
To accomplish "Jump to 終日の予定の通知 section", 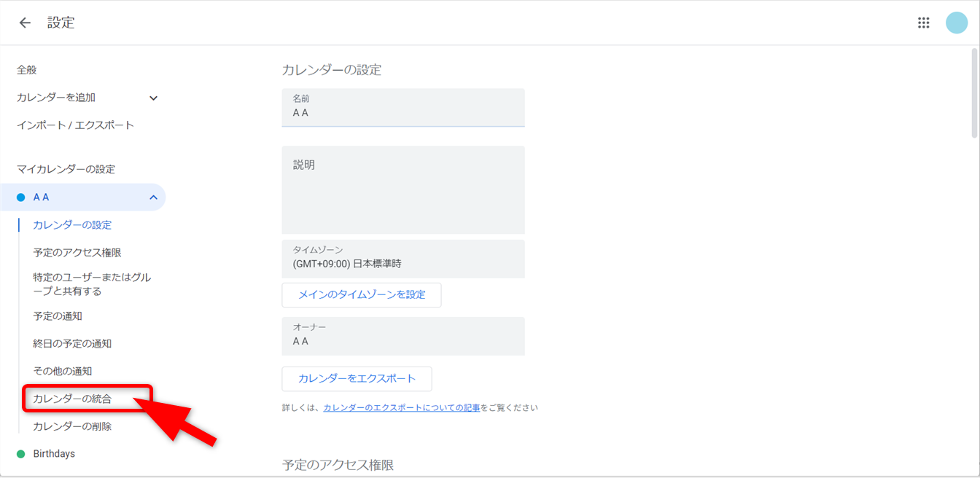I will (x=72, y=344).
